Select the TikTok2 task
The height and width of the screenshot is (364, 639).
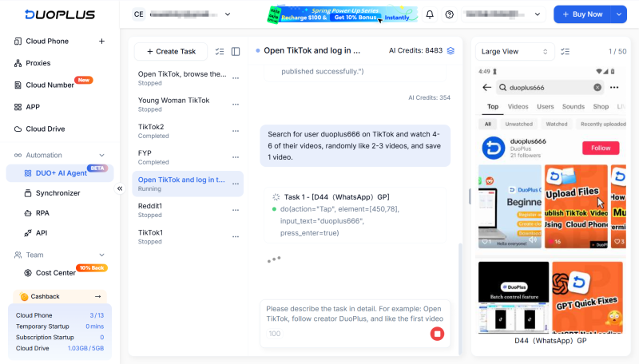[188, 131]
